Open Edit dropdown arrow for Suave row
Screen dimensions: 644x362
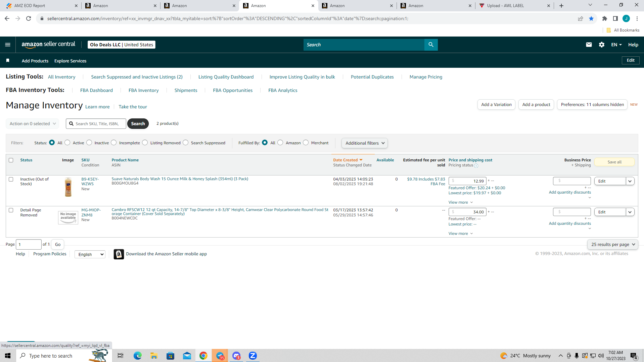pos(630,181)
